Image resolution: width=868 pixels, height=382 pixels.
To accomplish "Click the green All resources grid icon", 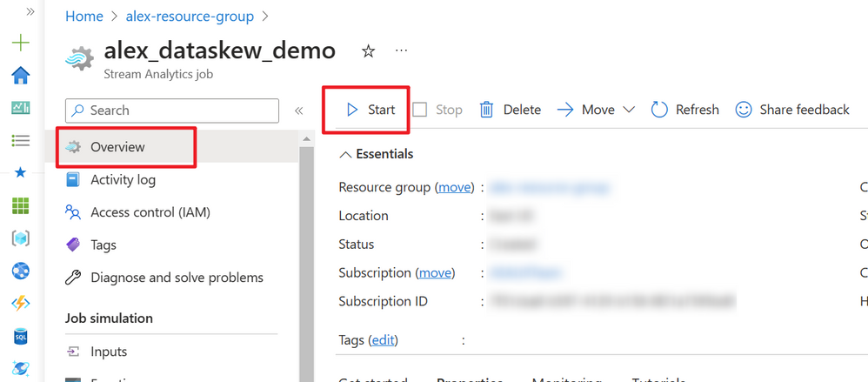I will pos(21,205).
